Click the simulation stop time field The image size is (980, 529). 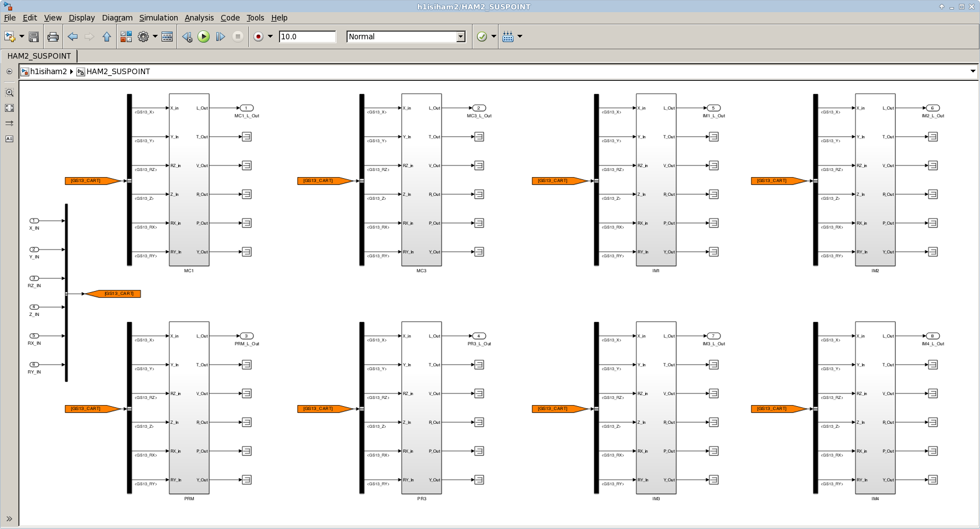tap(307, 37)
